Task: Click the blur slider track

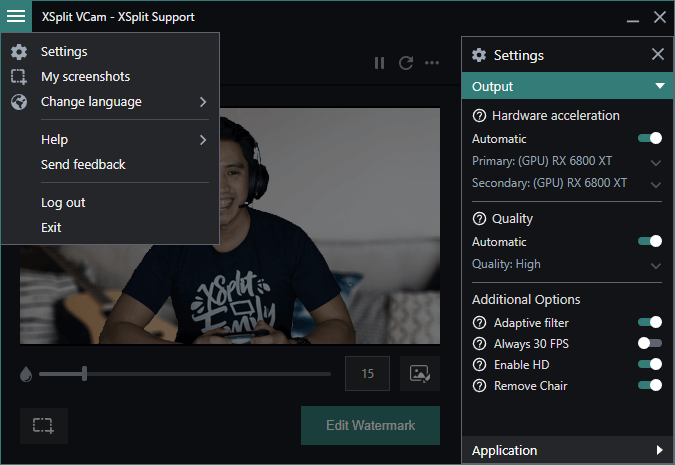Action: click(185, 374)
